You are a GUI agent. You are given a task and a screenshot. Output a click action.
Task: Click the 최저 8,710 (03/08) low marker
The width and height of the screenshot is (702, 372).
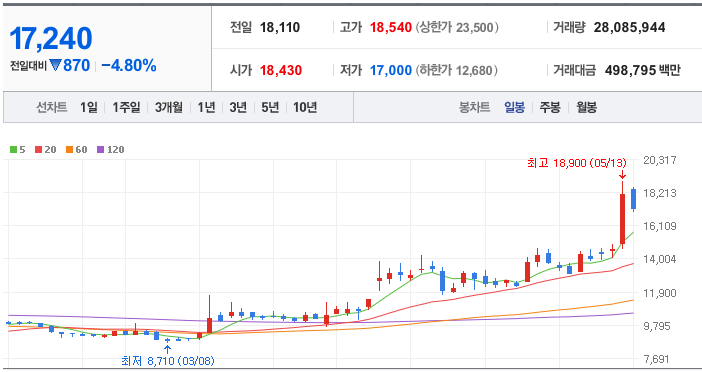[x=167, y=361]
